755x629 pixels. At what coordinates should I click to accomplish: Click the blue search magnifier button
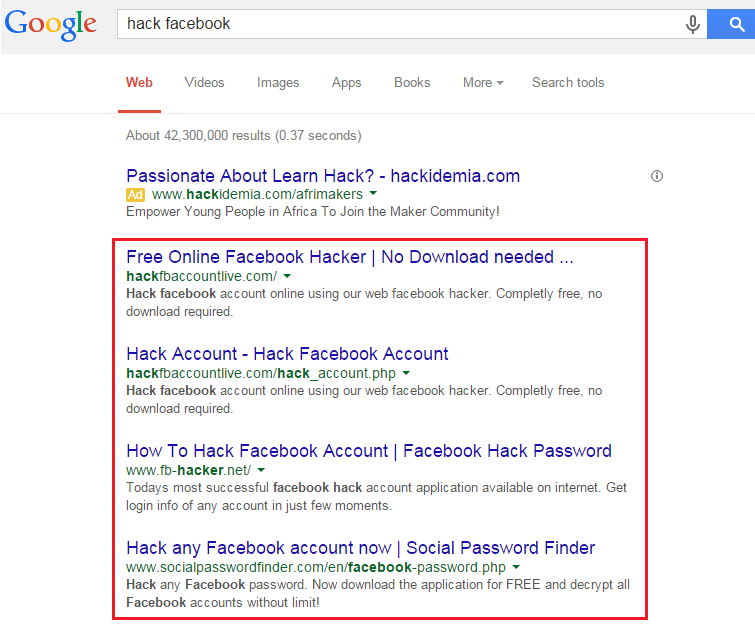pyautogui.click(x=731, y=24)
